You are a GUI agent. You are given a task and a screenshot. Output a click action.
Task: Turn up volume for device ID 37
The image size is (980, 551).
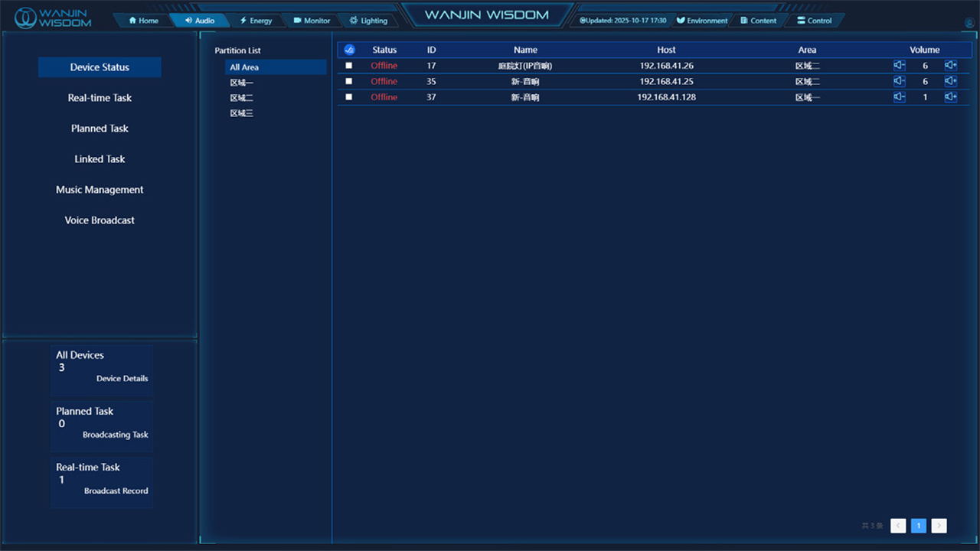click(950, 97)
